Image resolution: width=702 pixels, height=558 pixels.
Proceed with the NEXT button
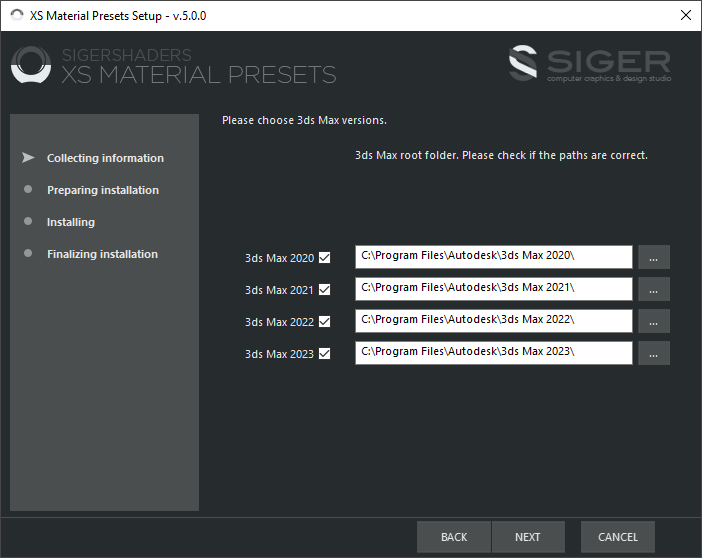(x=528, y=537)
